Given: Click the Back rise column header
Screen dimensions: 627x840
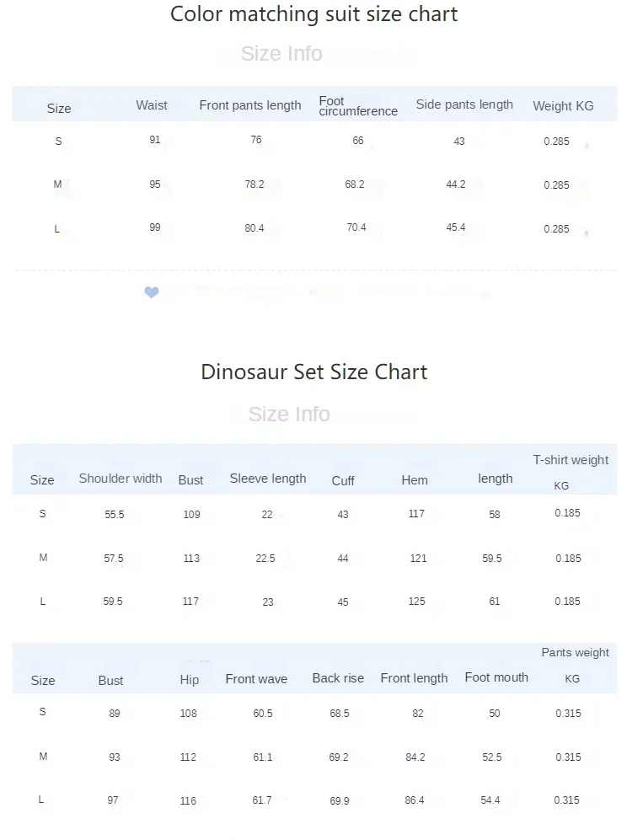Looking at the screenshot, I should [x=338, y=678].
